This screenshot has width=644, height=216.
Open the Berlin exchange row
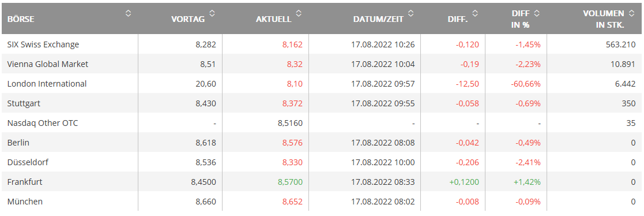click(322, 142)
